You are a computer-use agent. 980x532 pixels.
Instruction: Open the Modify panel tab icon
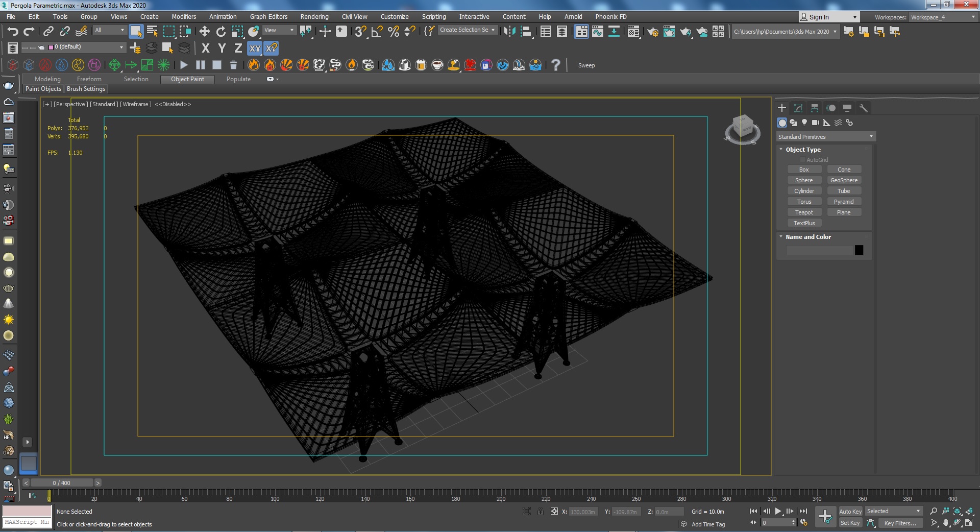[x=798, y=108]
